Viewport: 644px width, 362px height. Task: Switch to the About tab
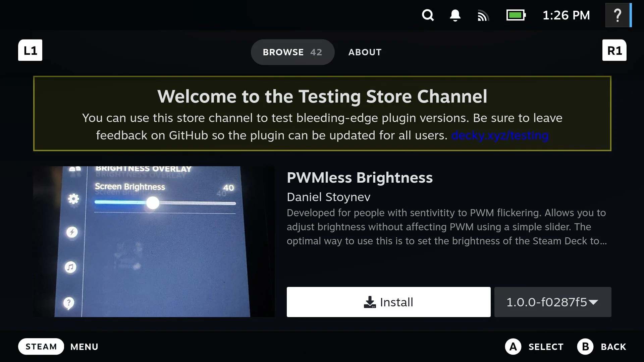tap(365, 52)
